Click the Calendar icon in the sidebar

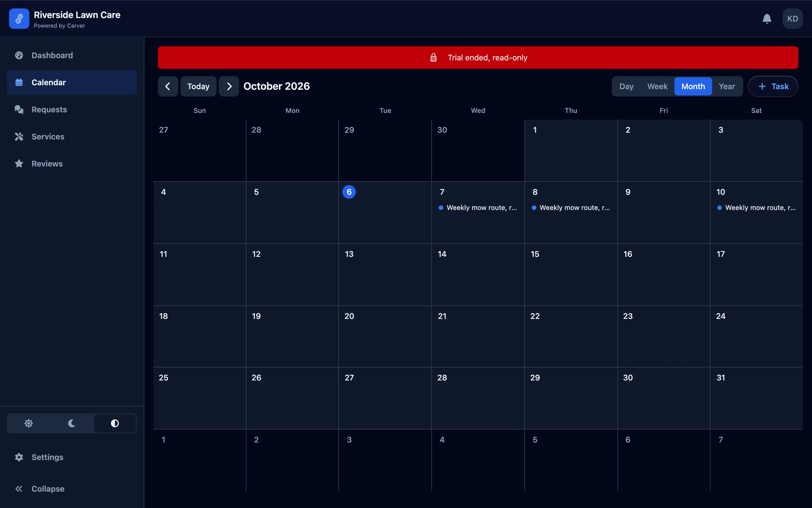coord(19,82)
